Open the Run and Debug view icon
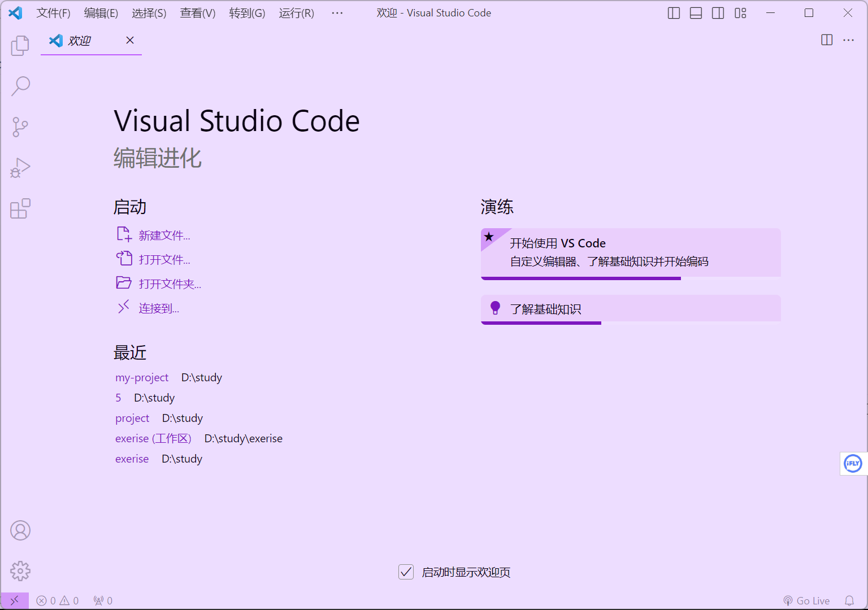Image resolution: width=868 pixels, height=610 pixels. [20, 168]
